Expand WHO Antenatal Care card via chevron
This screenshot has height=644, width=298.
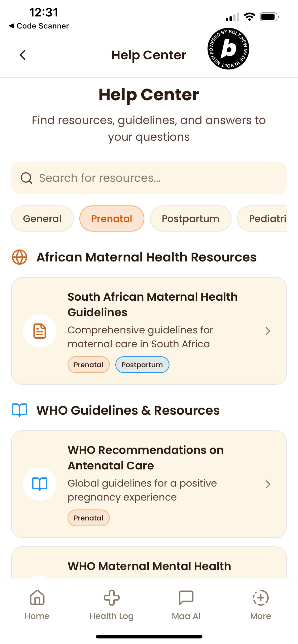(x=268, y=484)
